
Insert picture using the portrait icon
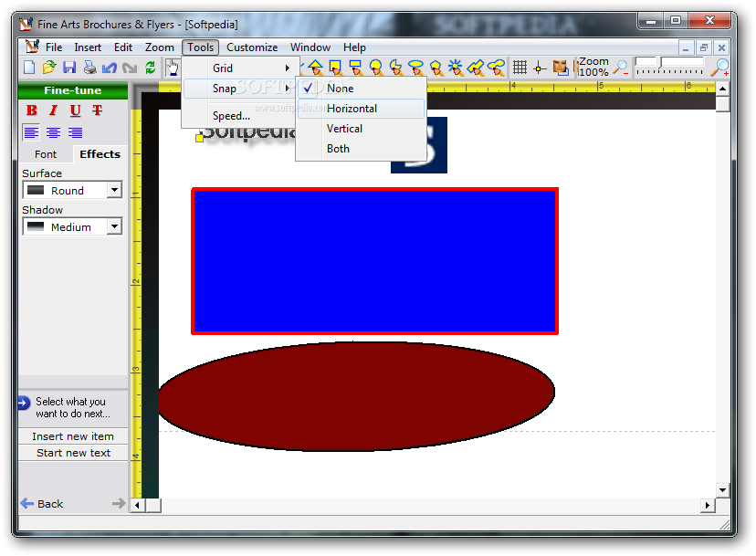coord(561,68)
